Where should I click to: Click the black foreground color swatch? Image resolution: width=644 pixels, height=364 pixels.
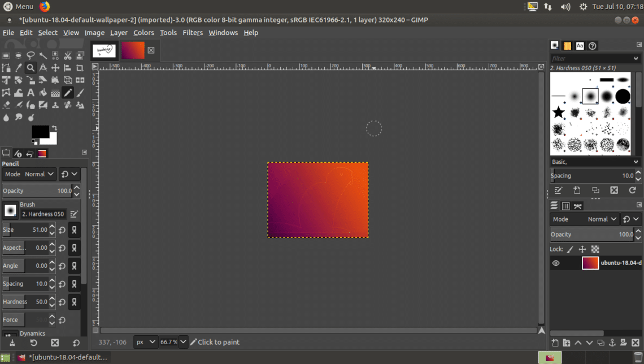(x=39, y=132)
